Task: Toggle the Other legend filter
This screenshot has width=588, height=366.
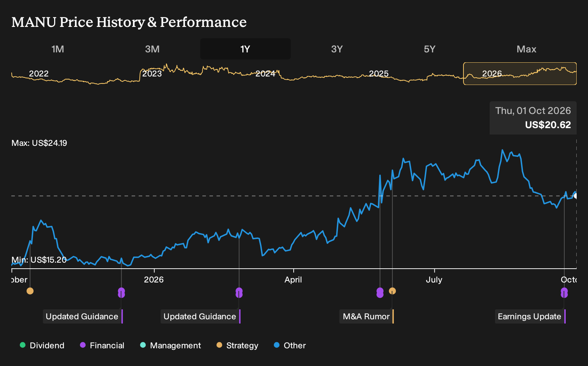Action: click(290, 345)
